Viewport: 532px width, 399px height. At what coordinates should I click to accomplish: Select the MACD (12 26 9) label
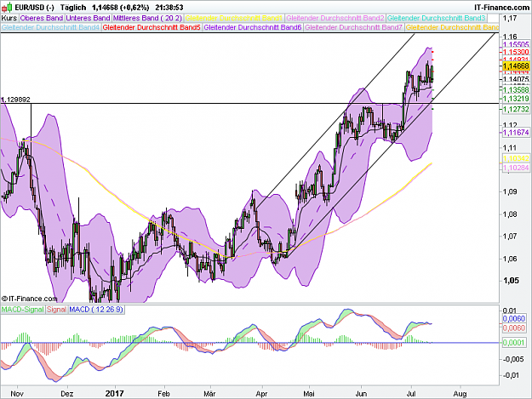(x=96, y=310)
